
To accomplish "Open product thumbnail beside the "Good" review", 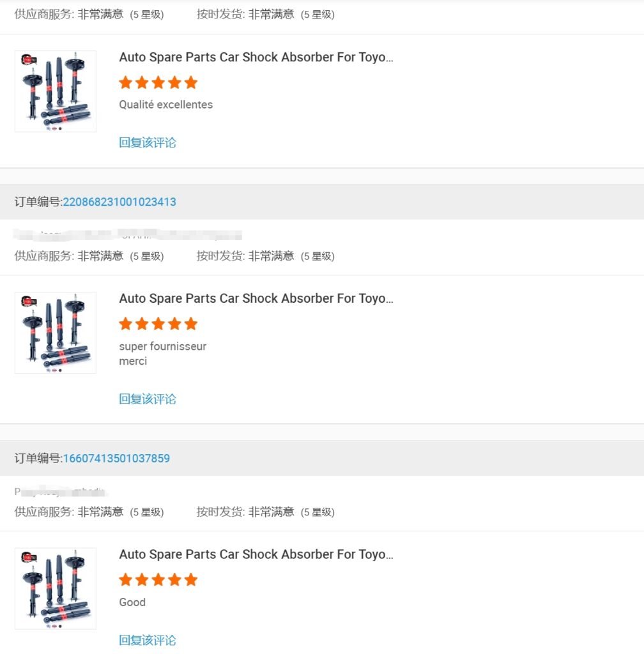I will (56, 588).
